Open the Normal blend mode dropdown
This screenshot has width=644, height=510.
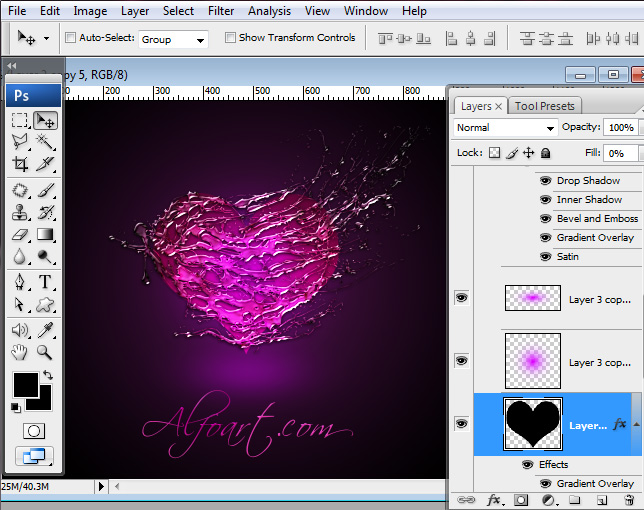point(505,128)
